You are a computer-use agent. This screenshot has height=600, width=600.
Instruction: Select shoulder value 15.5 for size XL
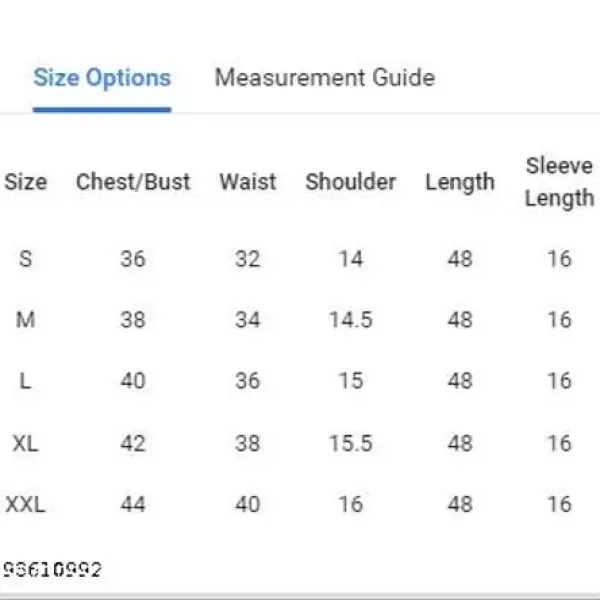tap(350, 443)
